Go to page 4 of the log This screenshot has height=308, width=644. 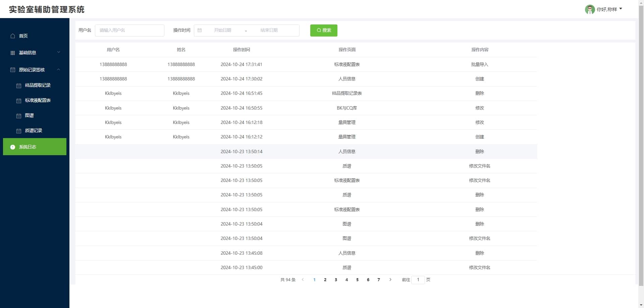[346, 280]
